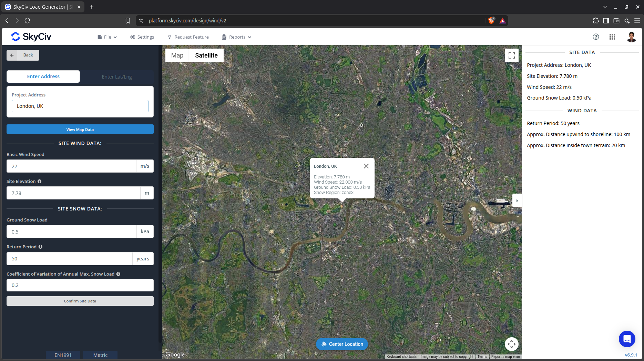Image resolution: width=644 pixels, height=361 pixels.
Task: Click Report a map error link
Action: pyautogui.click(x=505, y=357)
